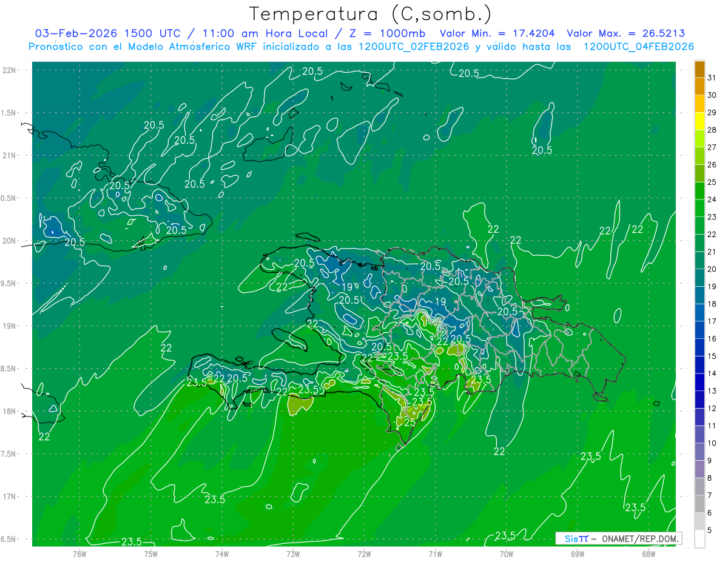Click the orange swatch between 30 and 31
728x562 pixels.
coord(699,87)
